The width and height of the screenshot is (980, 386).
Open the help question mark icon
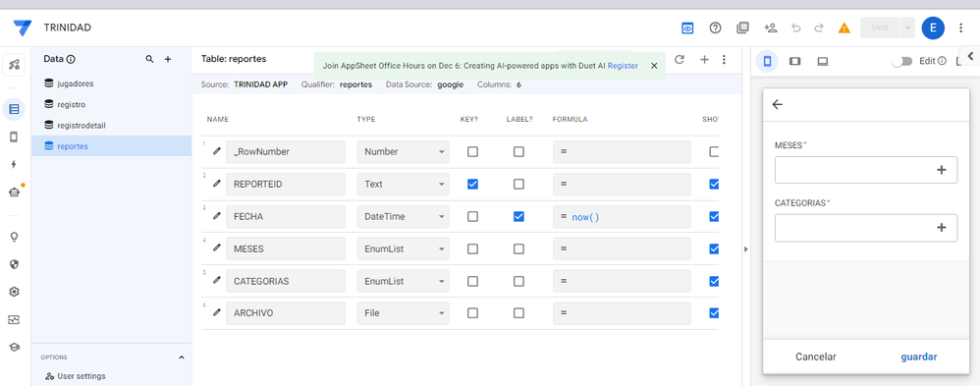pos(716,28)
